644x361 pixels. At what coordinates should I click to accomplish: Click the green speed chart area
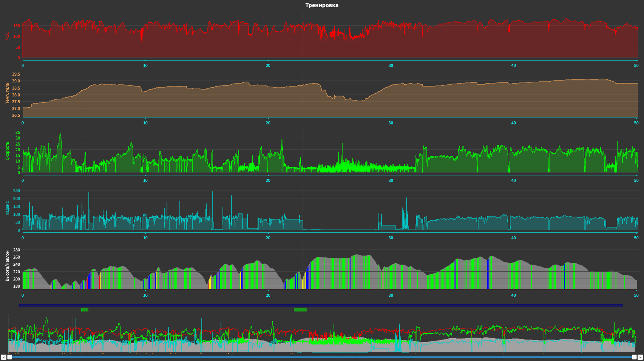[x=330, y=151]
